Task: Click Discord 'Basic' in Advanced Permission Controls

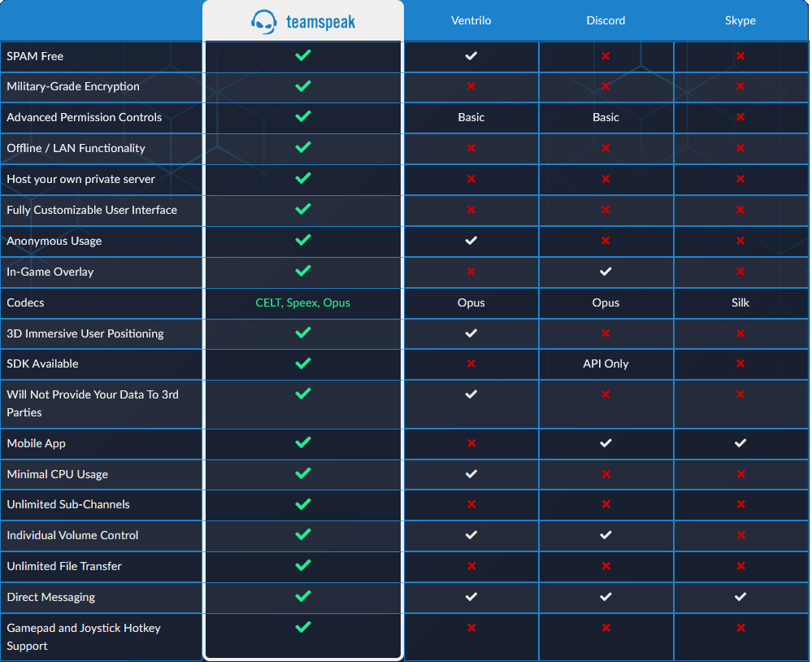Action: 606,117
